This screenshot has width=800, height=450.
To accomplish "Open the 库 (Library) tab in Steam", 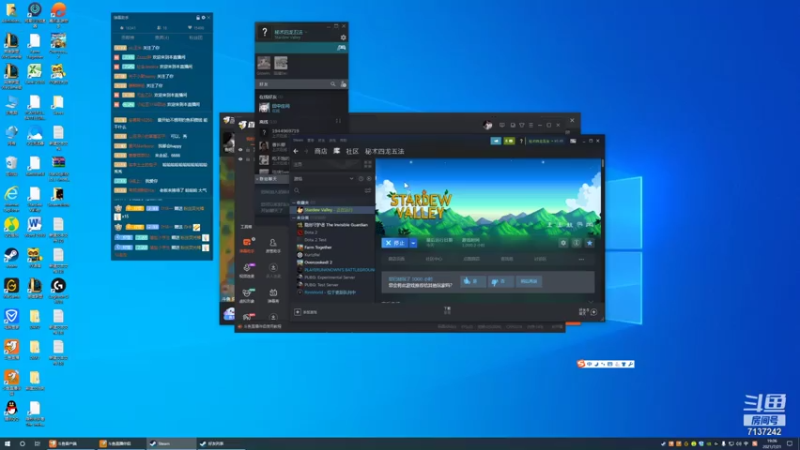I will click(x=337, y=151).
